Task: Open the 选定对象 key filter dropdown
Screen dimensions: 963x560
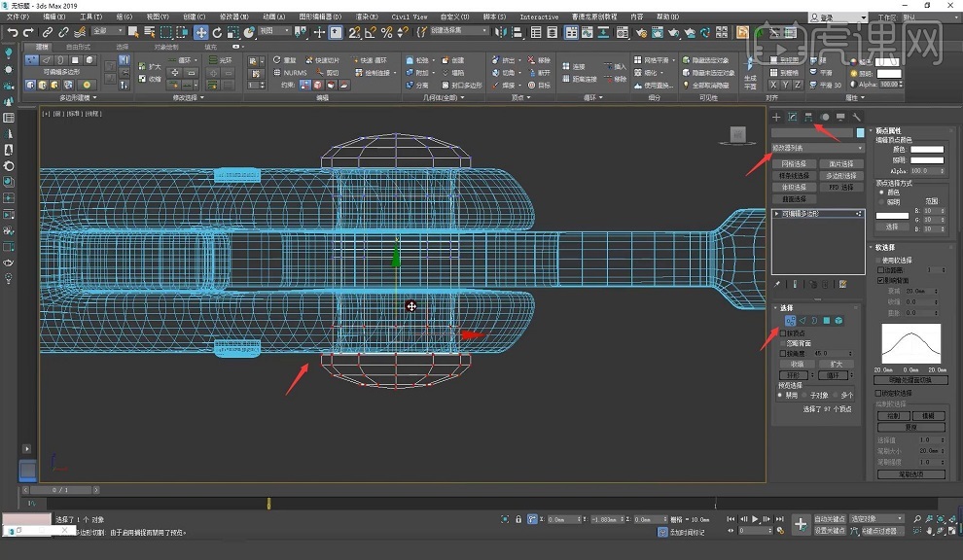Action: (x=875, y=519)
